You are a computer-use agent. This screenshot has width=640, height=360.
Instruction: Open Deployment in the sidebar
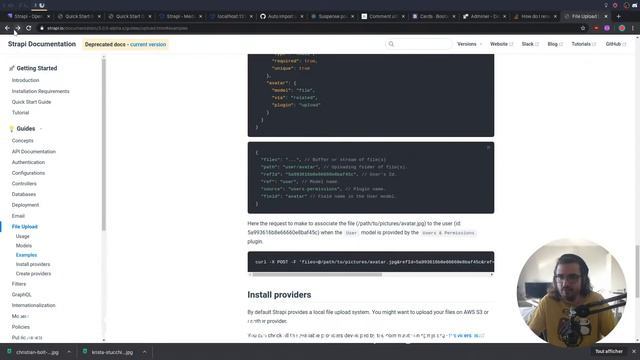pos(25,205)
